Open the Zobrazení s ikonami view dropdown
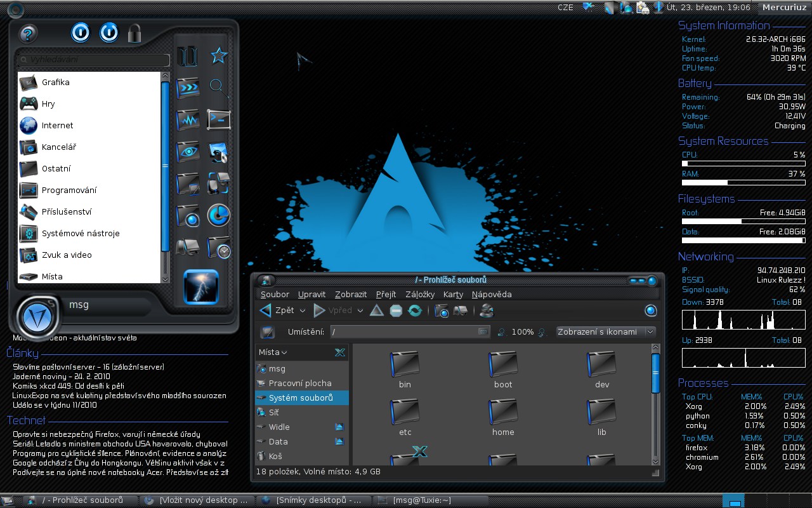 [x=605, y=331]
